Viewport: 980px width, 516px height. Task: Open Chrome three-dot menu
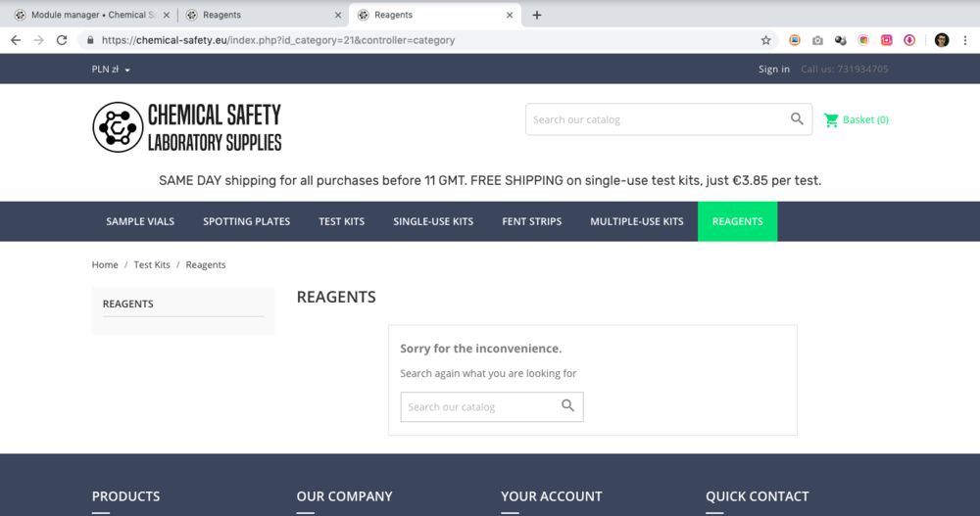point(965,40)
